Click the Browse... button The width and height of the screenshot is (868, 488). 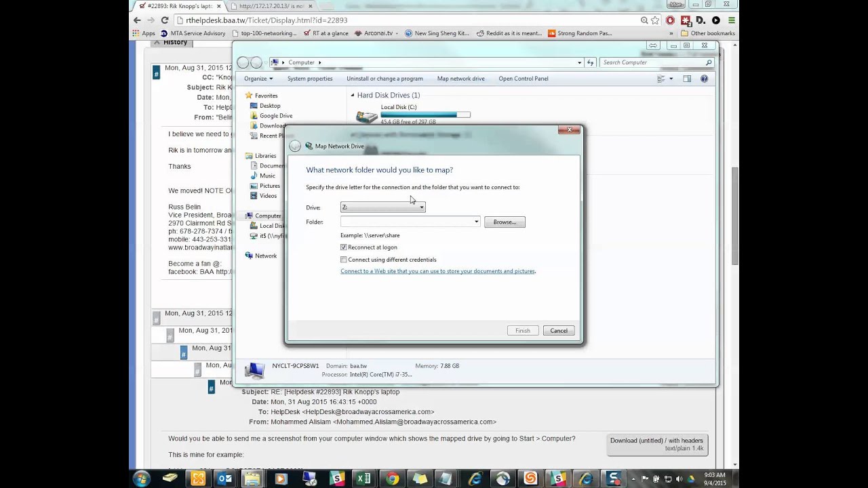pos(505,222)
